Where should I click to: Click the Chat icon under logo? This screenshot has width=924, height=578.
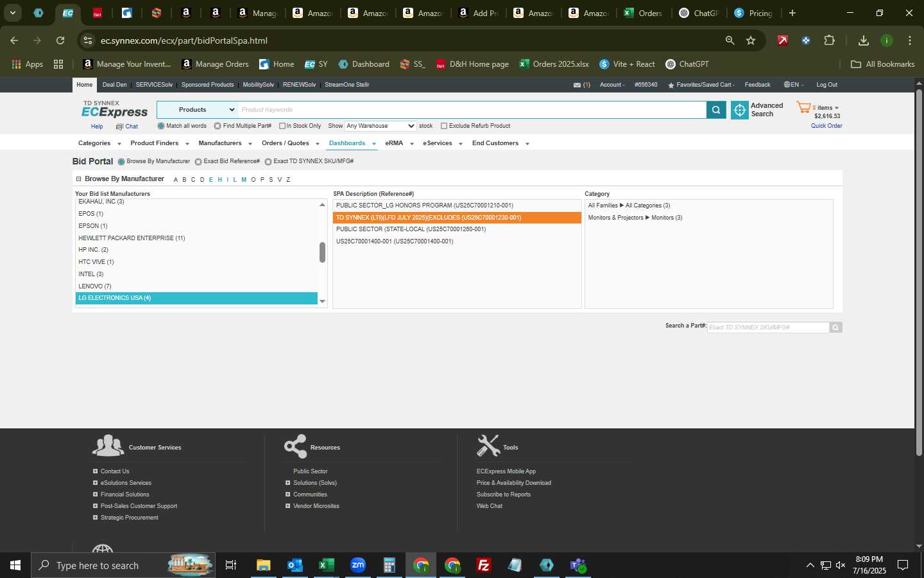pos(119,127)
